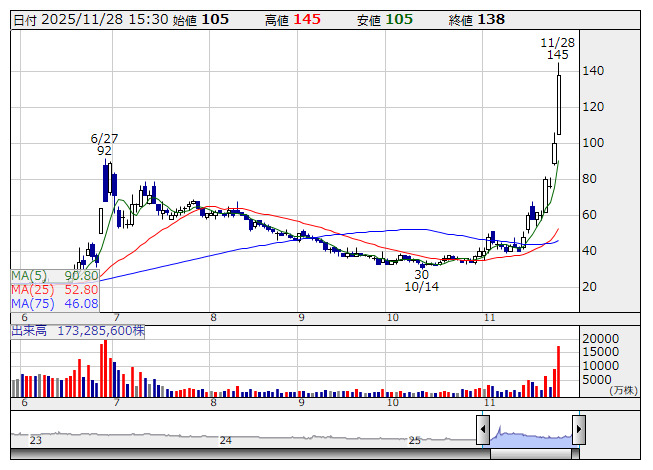
Task: Click the highlighted blue range in navigator
Action: point(530,438)
